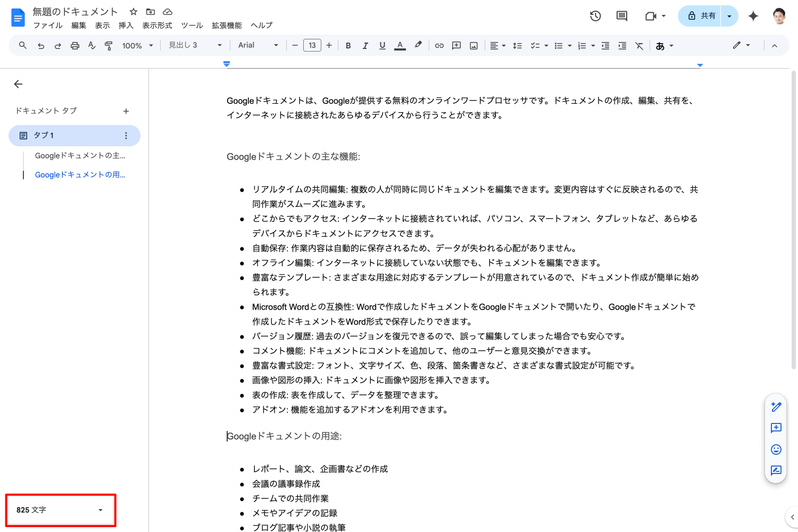Jump to outline heading Googleドキュメントの用...
This screenshot has width=798, height=532.
click(80, 174)
